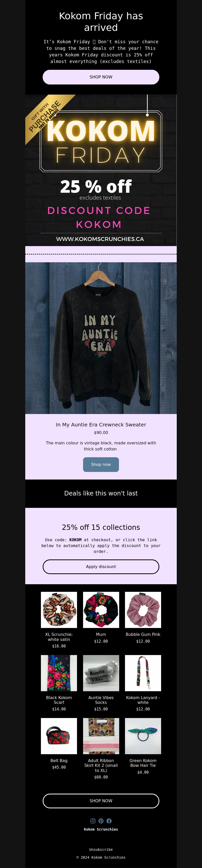
Task: Open the Adult Ribbon Skirt Kit image
Action: coord(101,736)
